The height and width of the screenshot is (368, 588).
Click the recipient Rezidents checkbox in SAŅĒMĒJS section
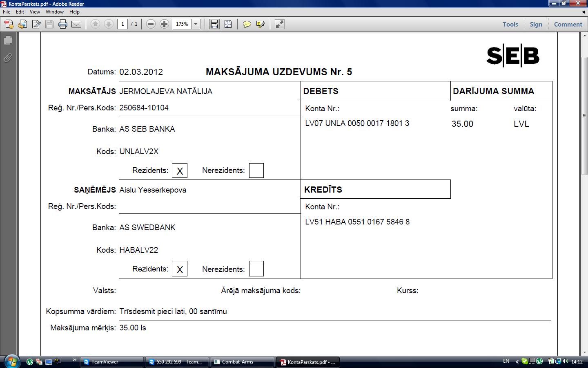(x=180, y=269)
